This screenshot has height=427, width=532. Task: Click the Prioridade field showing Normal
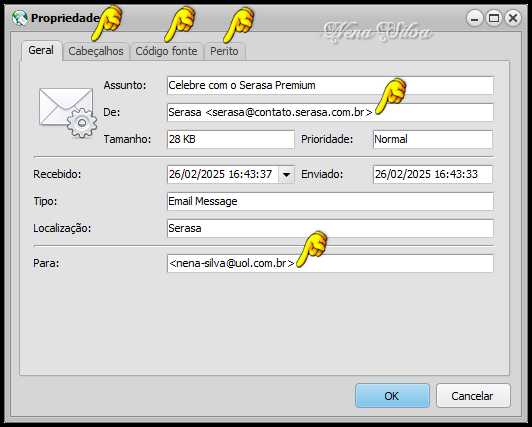pos(433,139)
